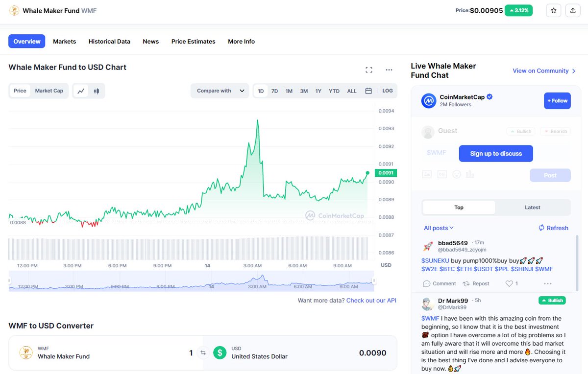This screenshot has height=374, width=588.
Task: Open the calendar date range picker
Action: pyautogui.click(x=368, y=91)
